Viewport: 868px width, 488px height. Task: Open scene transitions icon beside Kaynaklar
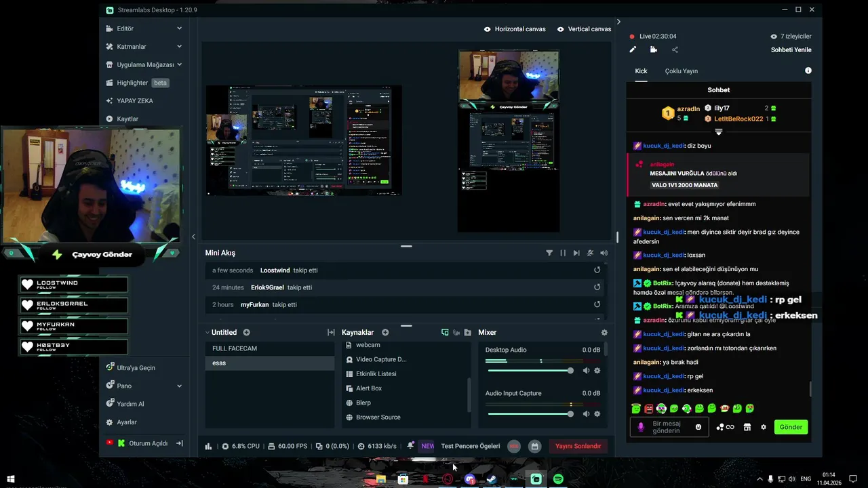(331, 332)
